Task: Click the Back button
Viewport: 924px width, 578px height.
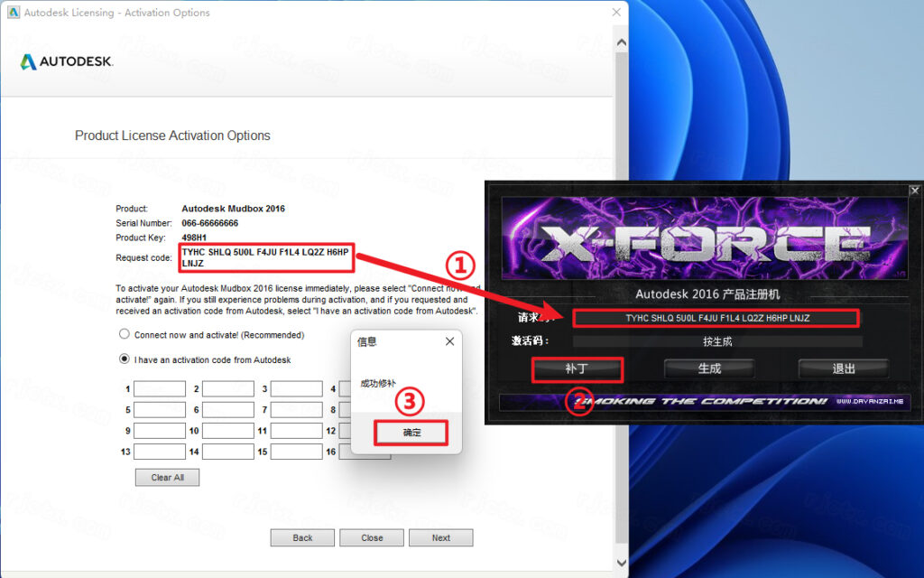Action: [302, 538]
